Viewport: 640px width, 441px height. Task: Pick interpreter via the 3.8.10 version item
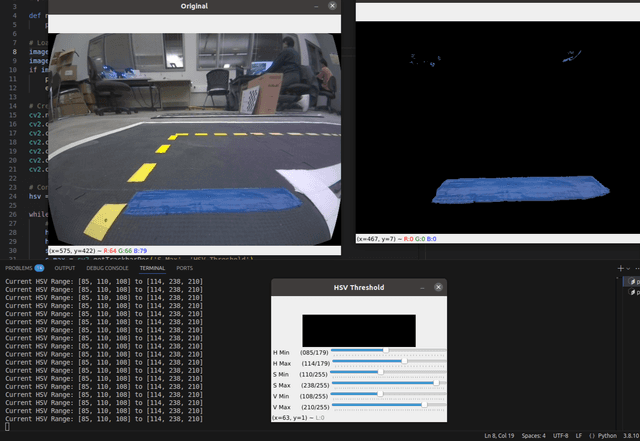coord(628,436)
